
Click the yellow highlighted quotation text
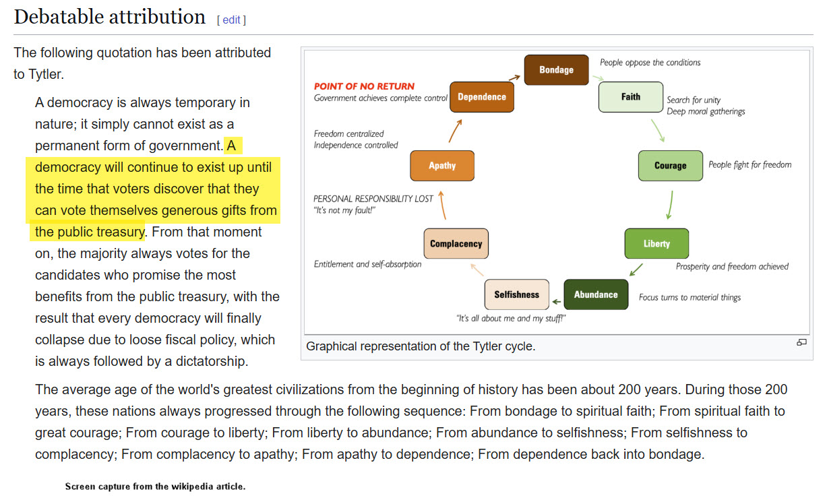click(154, 189)
